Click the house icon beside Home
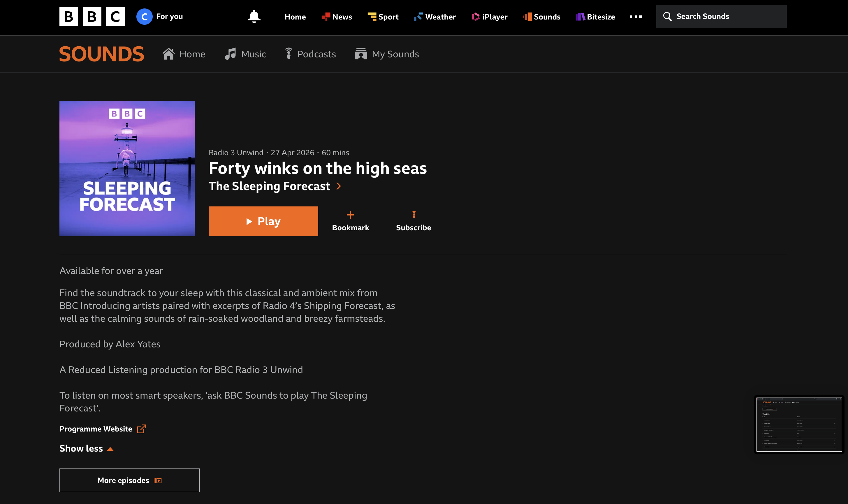The height and width of the screenshot is (504, 848). pos(168,54)
